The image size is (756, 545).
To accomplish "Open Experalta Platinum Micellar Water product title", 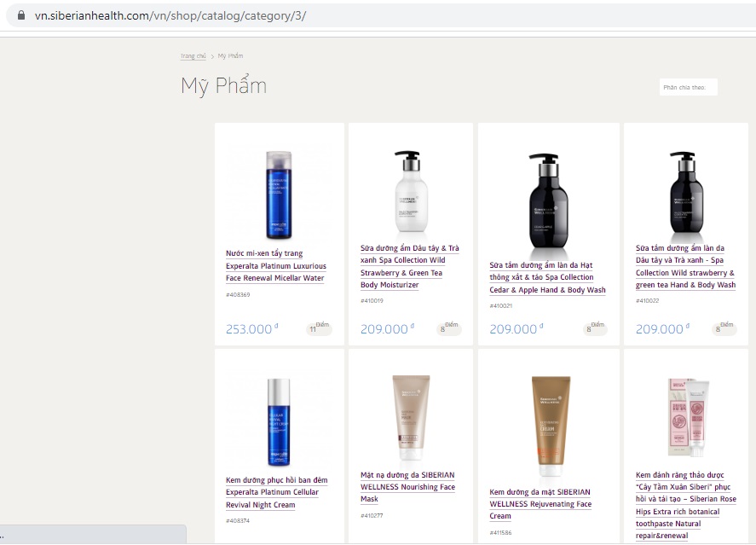I will [276, 265].
